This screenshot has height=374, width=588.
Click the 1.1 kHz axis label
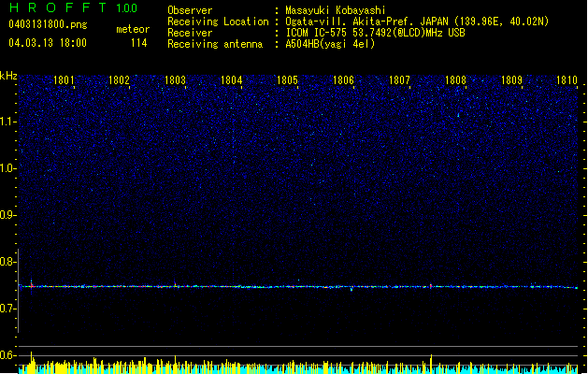point(8,122)
